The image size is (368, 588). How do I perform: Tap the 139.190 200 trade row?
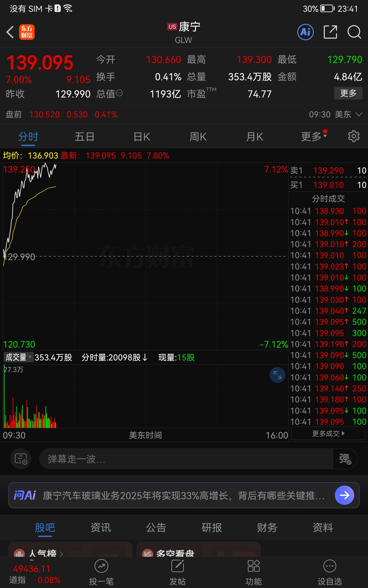[328, 344]
